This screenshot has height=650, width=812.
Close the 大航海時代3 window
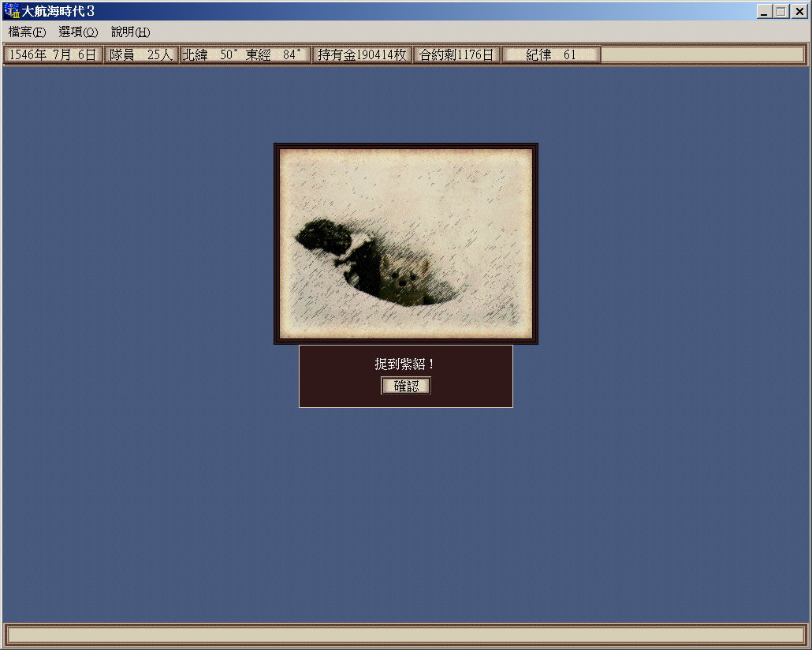(x=799, y=11)
